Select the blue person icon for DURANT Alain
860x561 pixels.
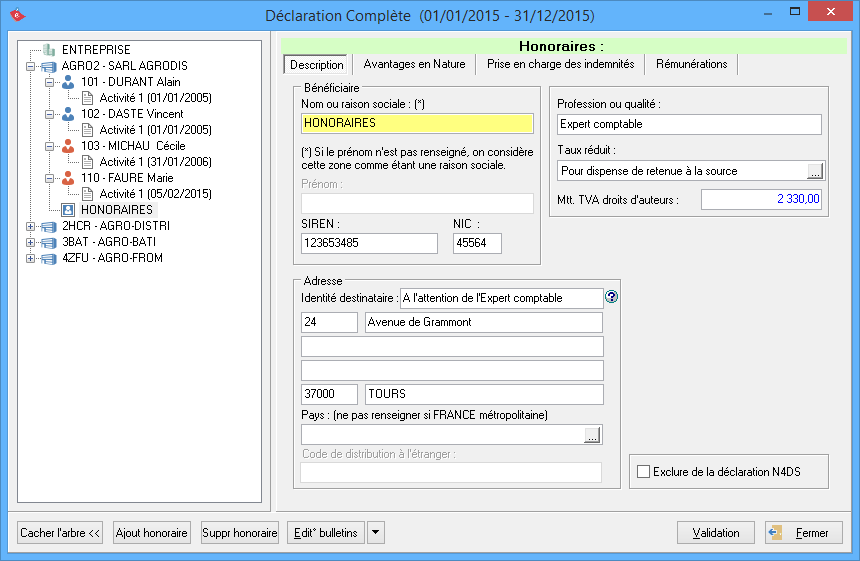[68, 82]
